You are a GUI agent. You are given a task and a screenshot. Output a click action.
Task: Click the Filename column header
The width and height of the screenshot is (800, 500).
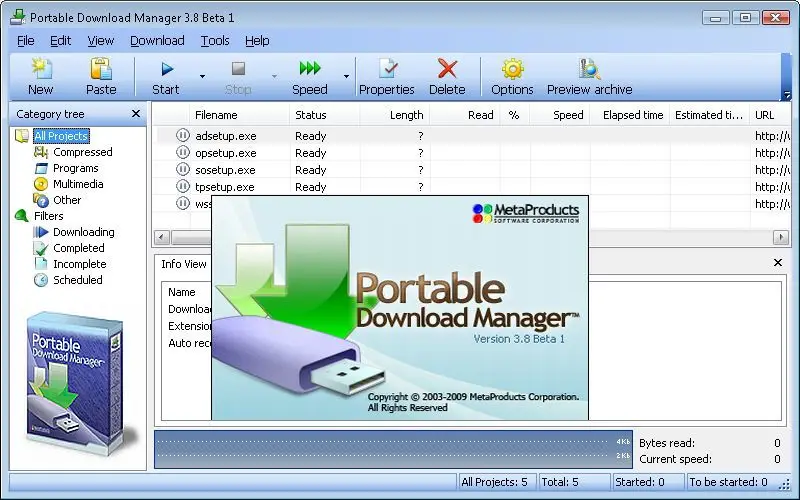click(x=239, y=115)
